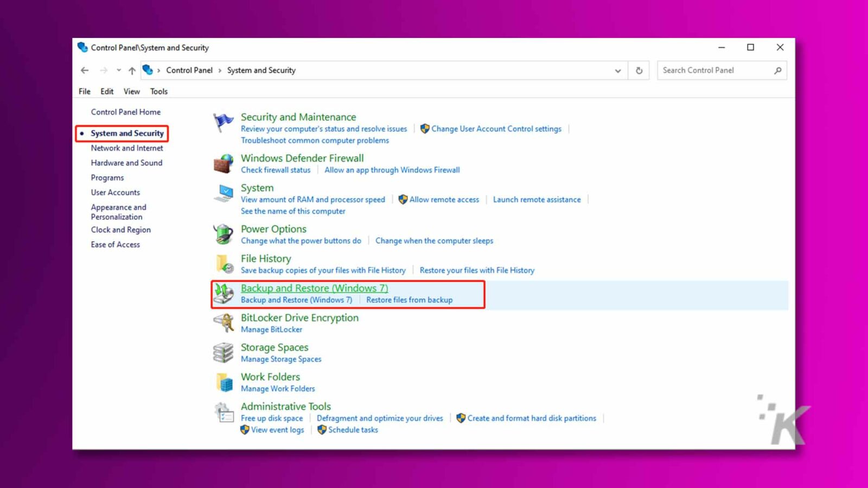The height and width of the screenshot is (488, 868).
Task: Click the Windows Defender Firewall brick wall icon
Action: click(223, 164)
